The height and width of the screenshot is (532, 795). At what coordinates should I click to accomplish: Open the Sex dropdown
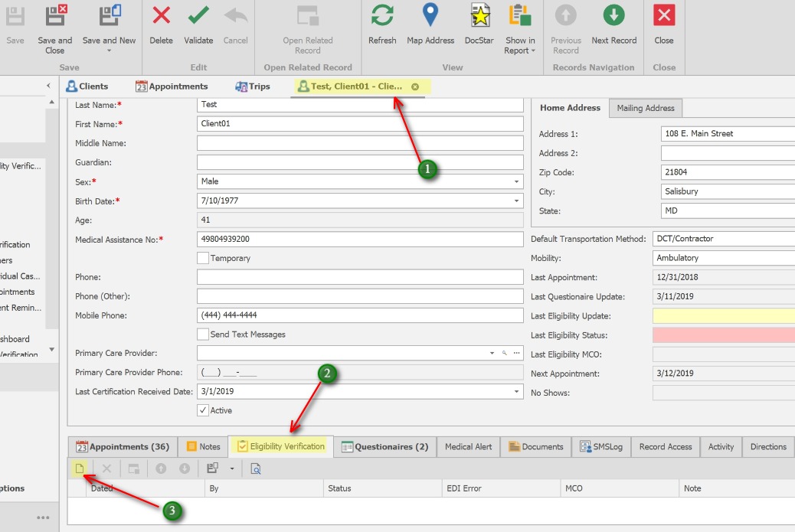(516, 181)
